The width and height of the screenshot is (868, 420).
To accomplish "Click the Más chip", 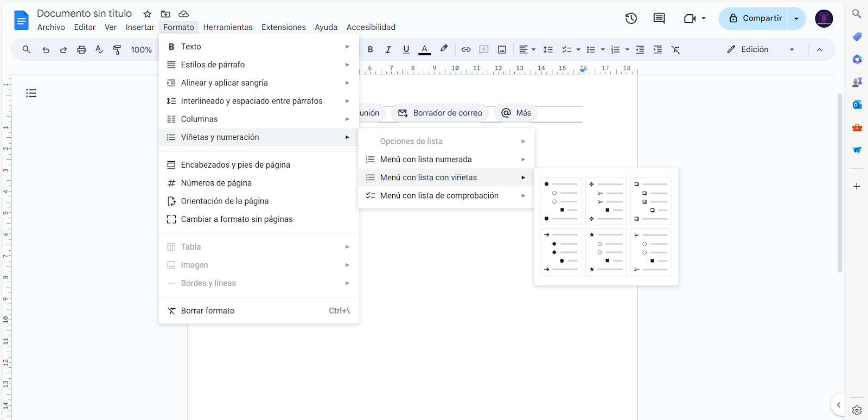I will coord(516,113).
